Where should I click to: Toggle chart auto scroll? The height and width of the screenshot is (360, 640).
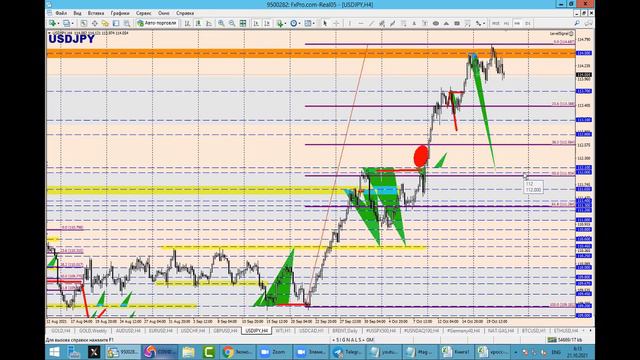[256, 23]
